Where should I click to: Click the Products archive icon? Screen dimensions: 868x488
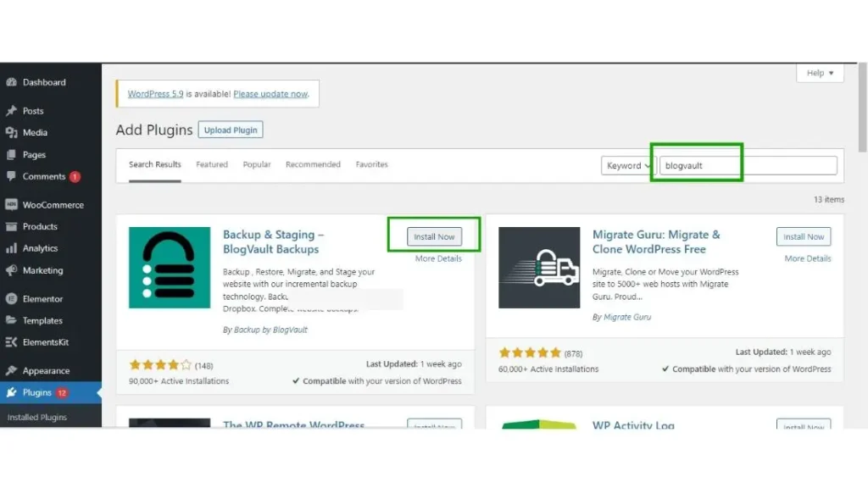(11, 226)
